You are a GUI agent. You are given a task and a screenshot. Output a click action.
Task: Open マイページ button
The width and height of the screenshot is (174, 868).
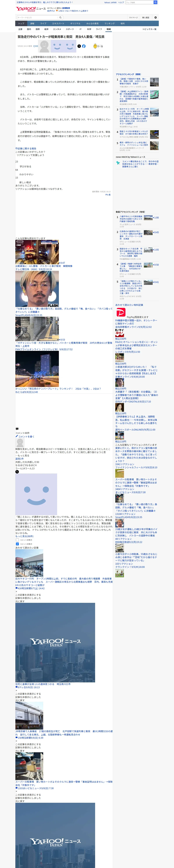133,18
